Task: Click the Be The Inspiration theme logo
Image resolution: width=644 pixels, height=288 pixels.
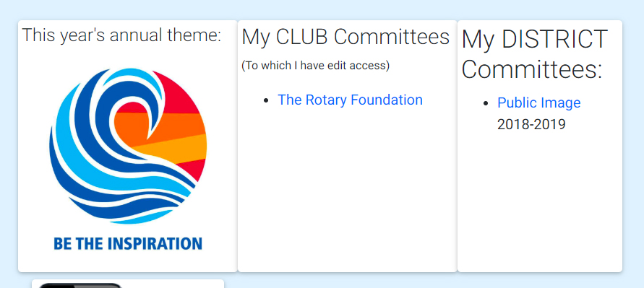Action: 128,160
